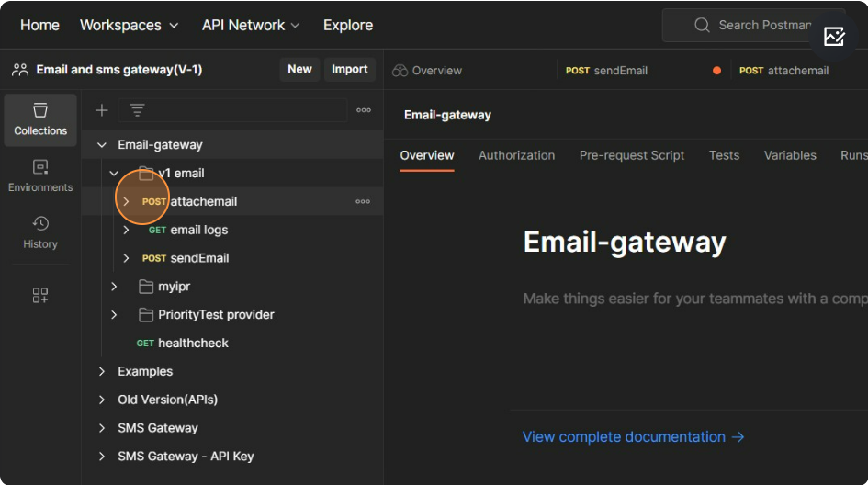This screenshot has width=868, height=485.
Task: Open the API Network dropdown menu
Action: pyautogui.click(x=251, y=25)
